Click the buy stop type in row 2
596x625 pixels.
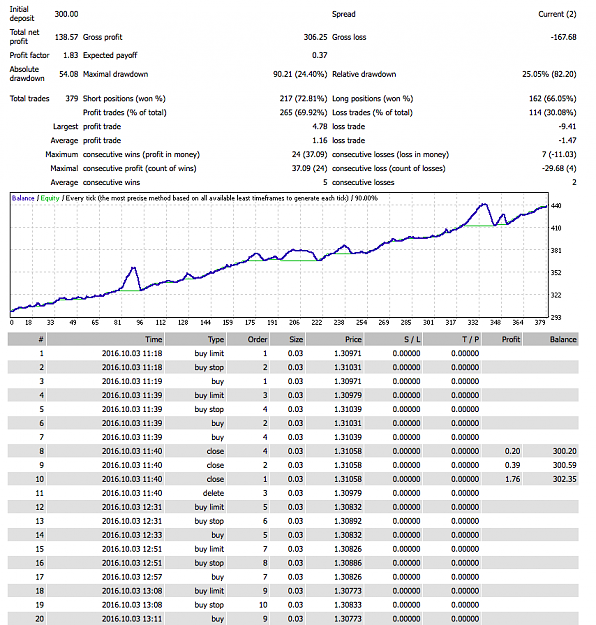[x=209, y=367]
